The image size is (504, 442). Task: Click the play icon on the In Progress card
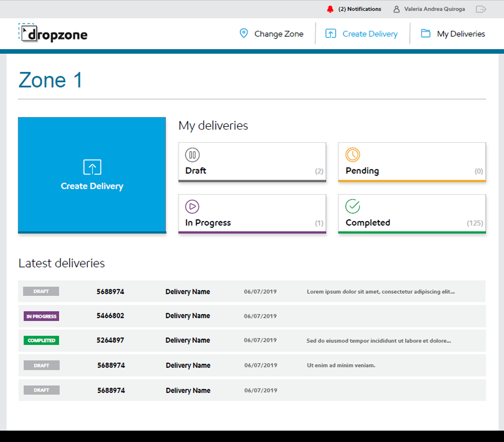pyautogui.click(x=192, y=207)
